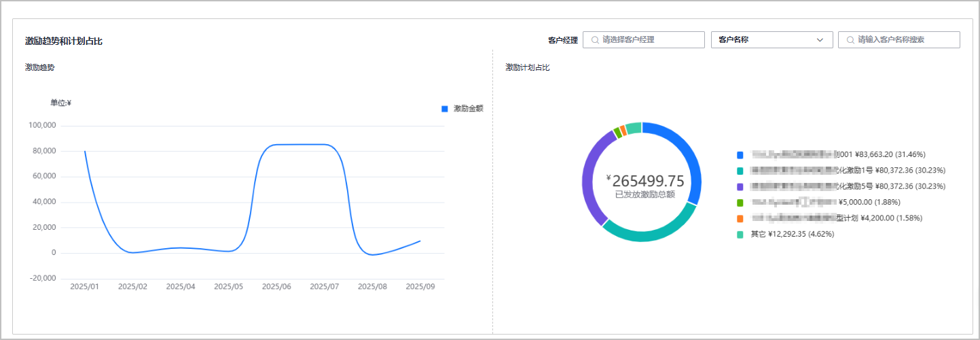Click the purple segment of the donut chart

pos(591,178)
